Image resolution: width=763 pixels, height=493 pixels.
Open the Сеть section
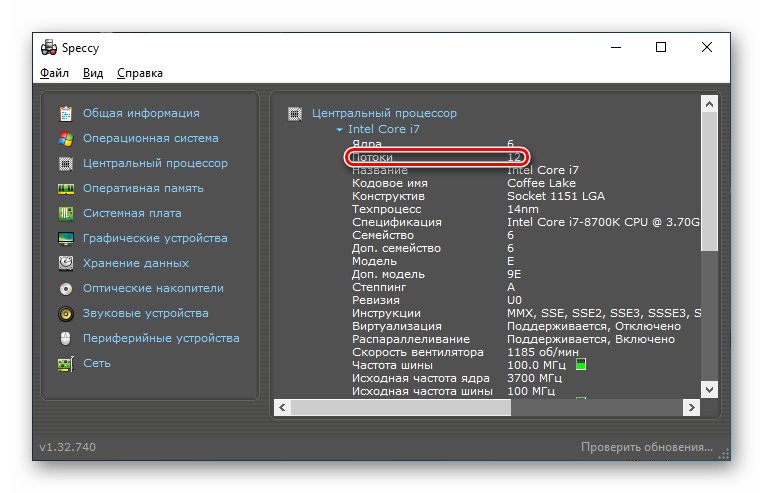pos(97,364)
